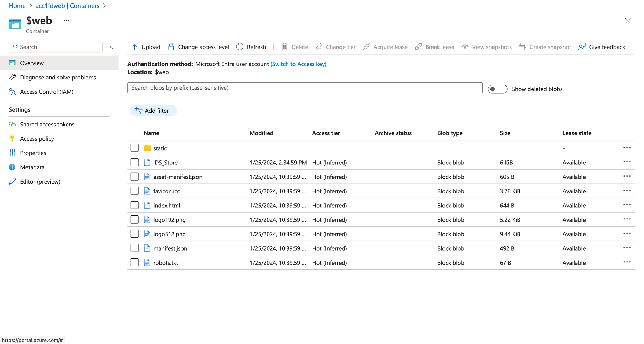Check the checkbox for the static folder
This screenshot has width=644, height=344.
[x=134, y=148]
